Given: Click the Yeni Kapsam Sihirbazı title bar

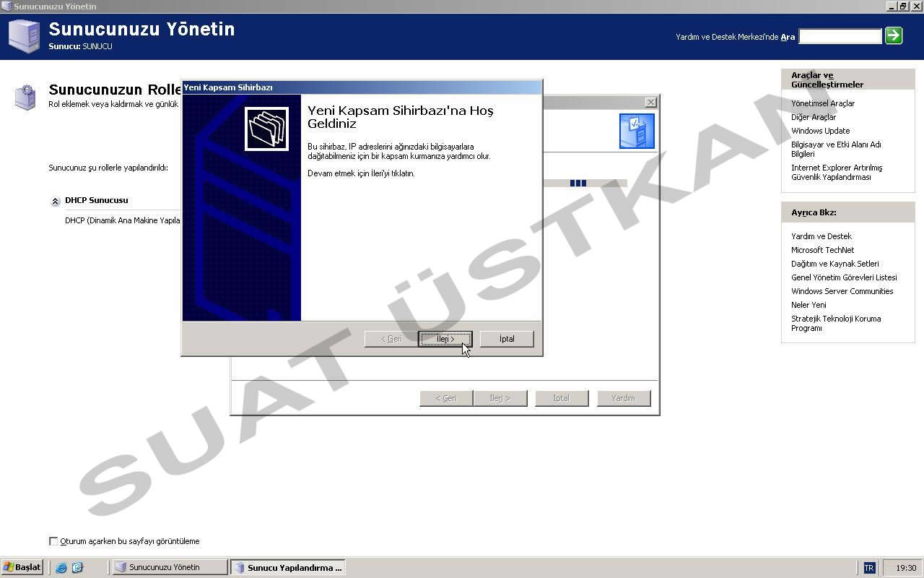Looking at the screenshot, I should click(362, 87).
